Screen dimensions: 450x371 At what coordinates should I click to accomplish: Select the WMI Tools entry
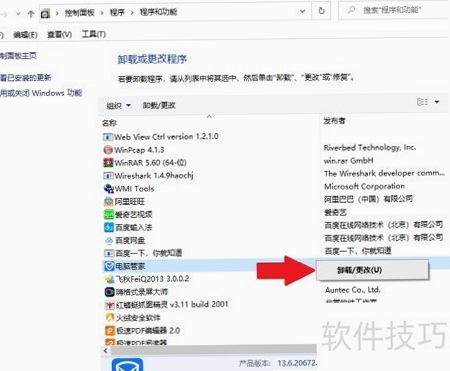pos(134,189)
